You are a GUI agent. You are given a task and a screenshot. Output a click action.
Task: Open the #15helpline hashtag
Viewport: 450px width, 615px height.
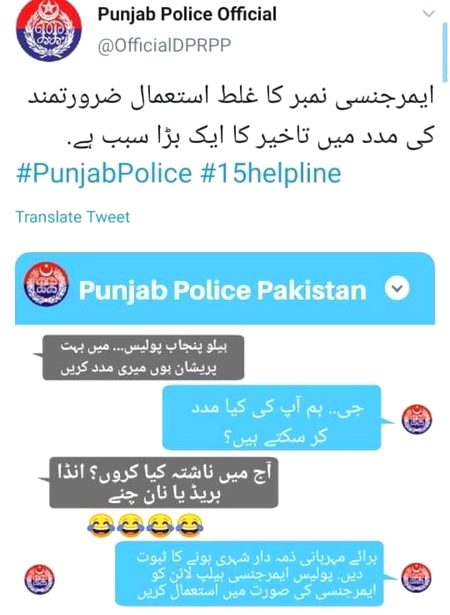point(271,173)
